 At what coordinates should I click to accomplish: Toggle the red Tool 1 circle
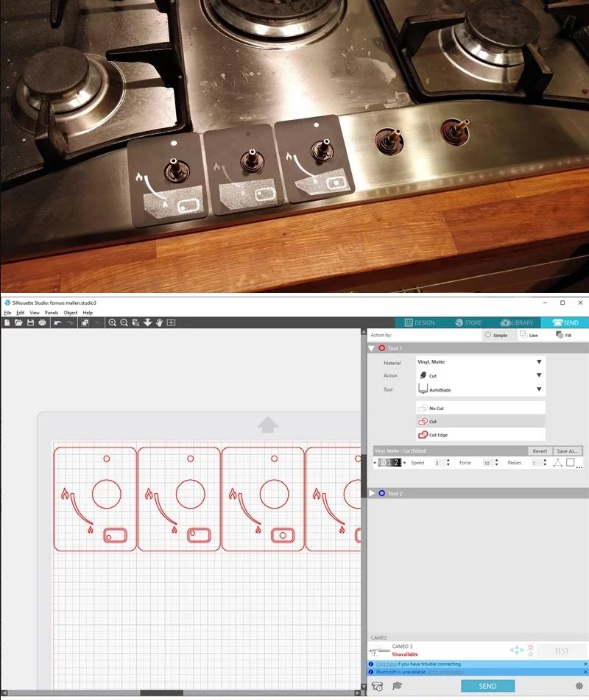382,347
